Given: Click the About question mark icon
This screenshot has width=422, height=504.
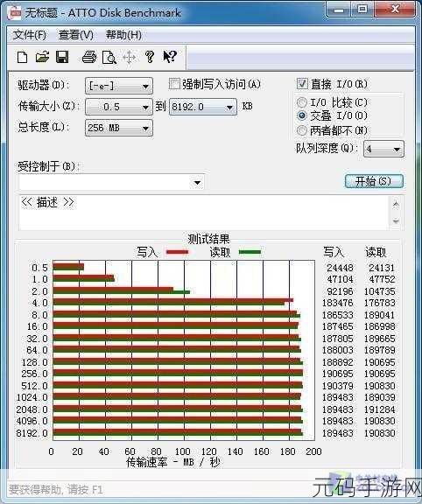Looking at the screenshot, I should tap(149, 57).
